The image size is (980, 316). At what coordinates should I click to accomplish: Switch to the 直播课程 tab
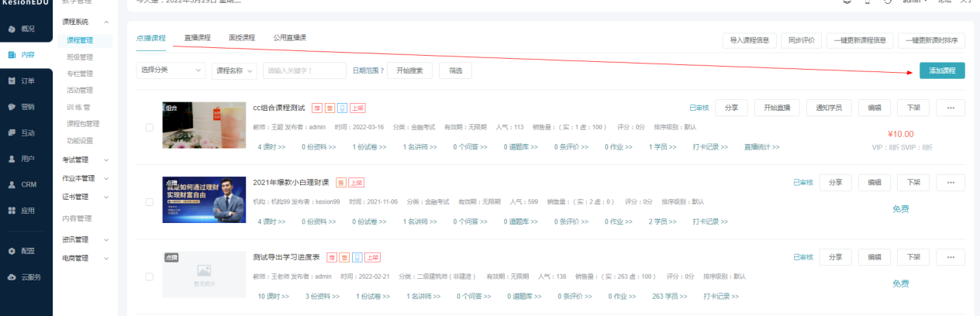coord(197,37)
